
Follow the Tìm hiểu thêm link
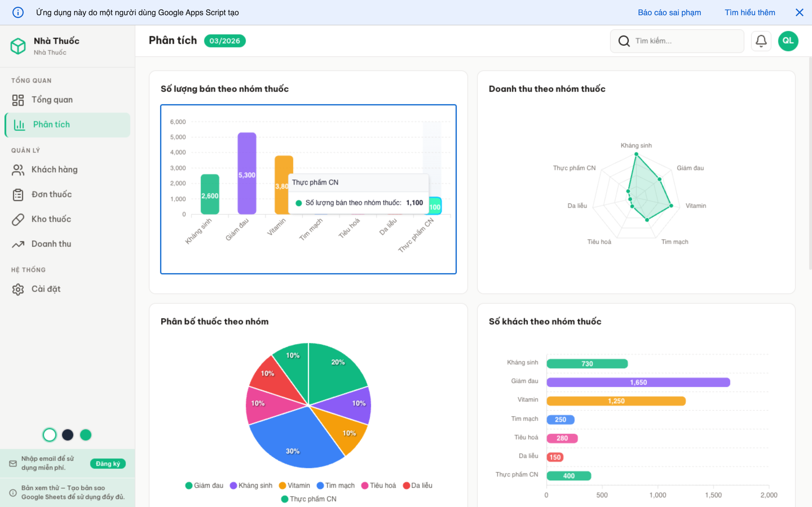[x=750, y=13]
